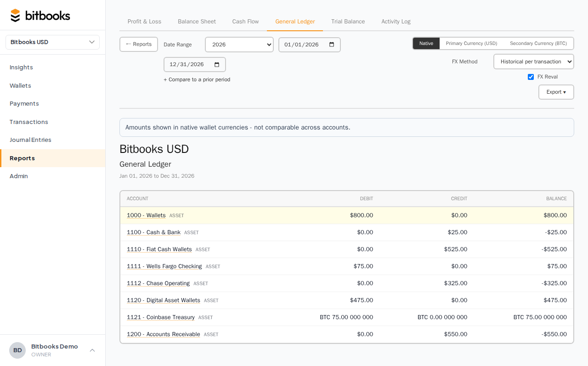Select the General Ledger tab

[x=295, y=22]
